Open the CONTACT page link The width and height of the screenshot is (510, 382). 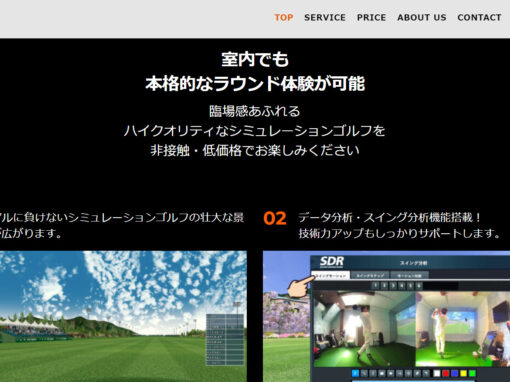[x=479, y=18]
